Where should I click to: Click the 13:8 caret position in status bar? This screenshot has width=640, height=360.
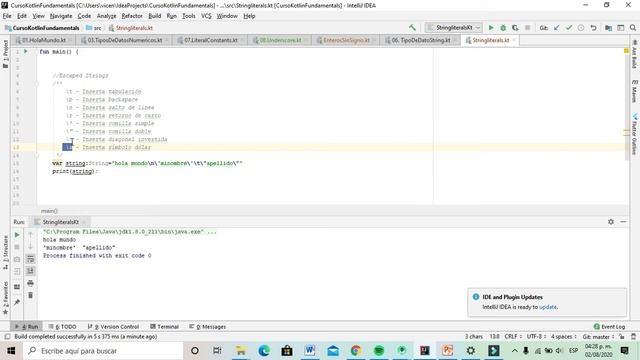pos(494,337)
